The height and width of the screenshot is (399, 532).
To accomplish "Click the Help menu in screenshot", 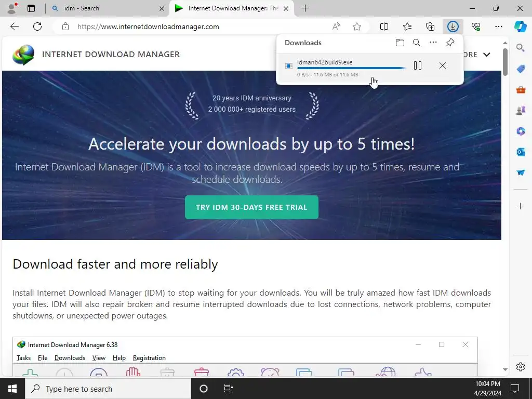I will 119,358.
